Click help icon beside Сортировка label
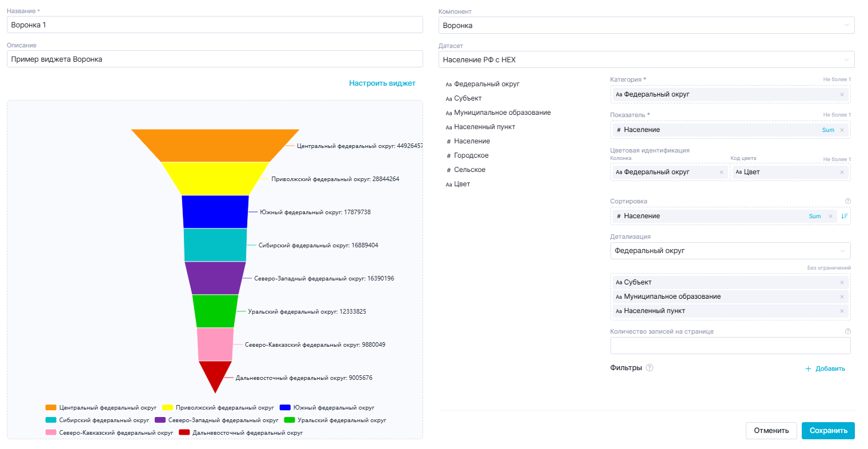Screen dimensions: 868x449 847,201
